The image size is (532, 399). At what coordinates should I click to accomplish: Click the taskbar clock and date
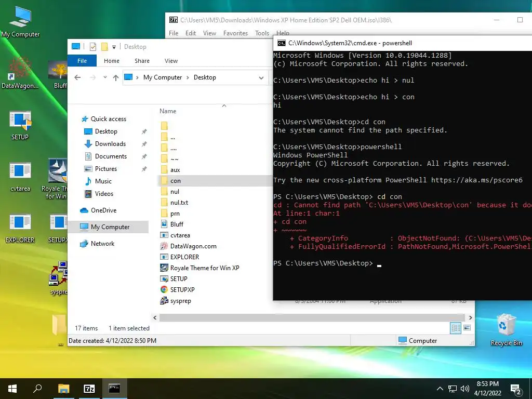(x=487, y=389)
